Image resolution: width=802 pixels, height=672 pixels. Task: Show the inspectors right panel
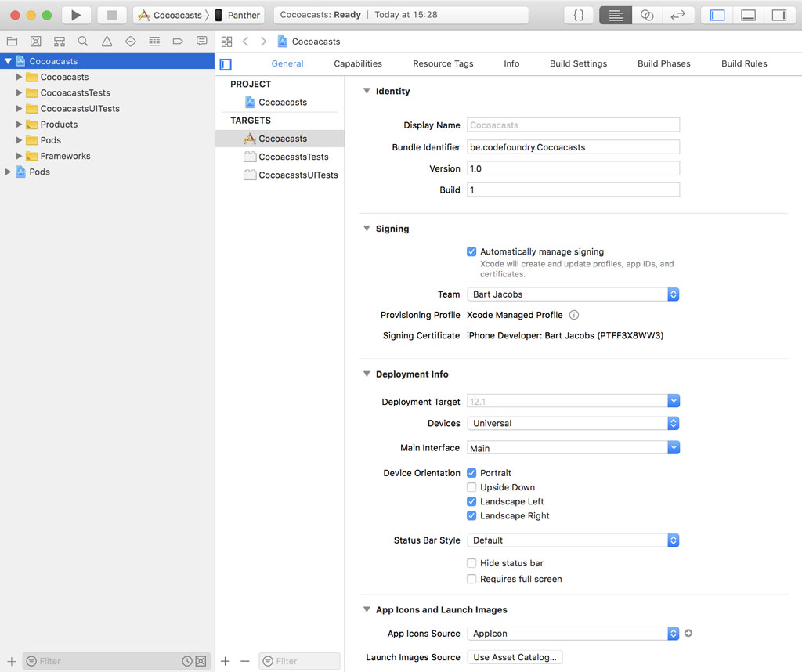[x=779, y=15]
